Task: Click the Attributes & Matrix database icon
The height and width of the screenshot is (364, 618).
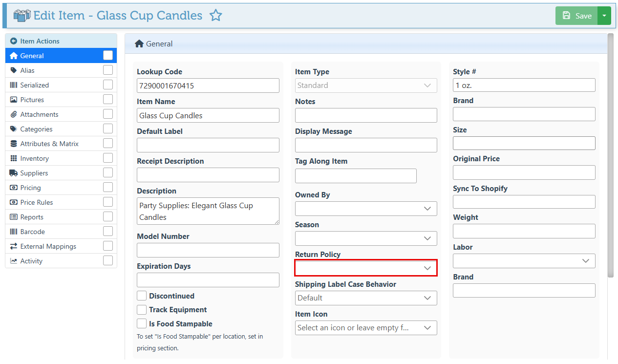Action: click(14, 144)
